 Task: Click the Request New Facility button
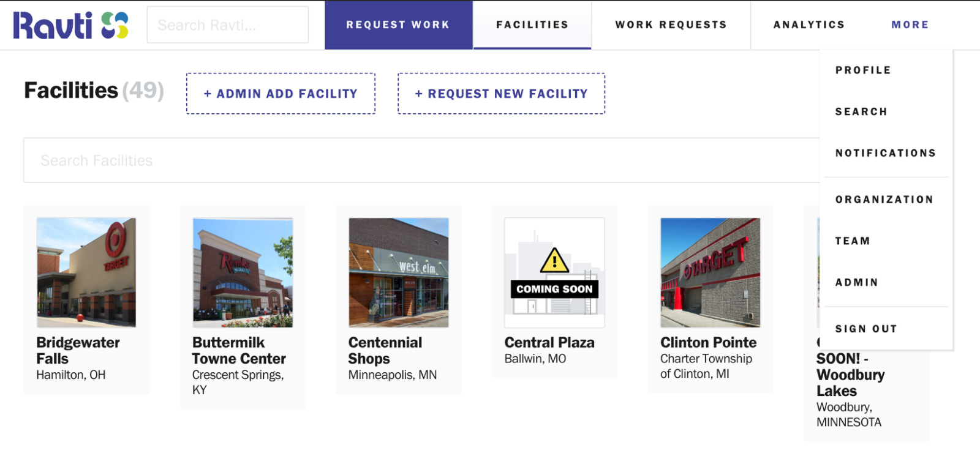coord(502,94)
